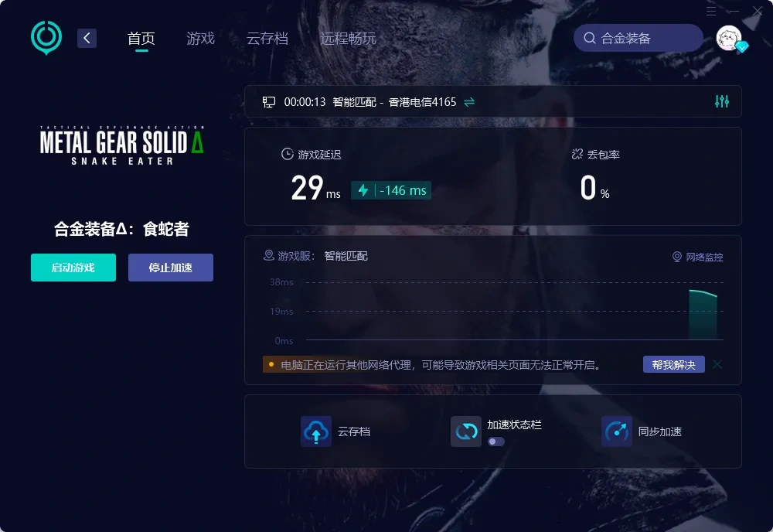Screen dimensions: 773x532
Task: Click the 启动游戏 button
Action: (73, 268)
